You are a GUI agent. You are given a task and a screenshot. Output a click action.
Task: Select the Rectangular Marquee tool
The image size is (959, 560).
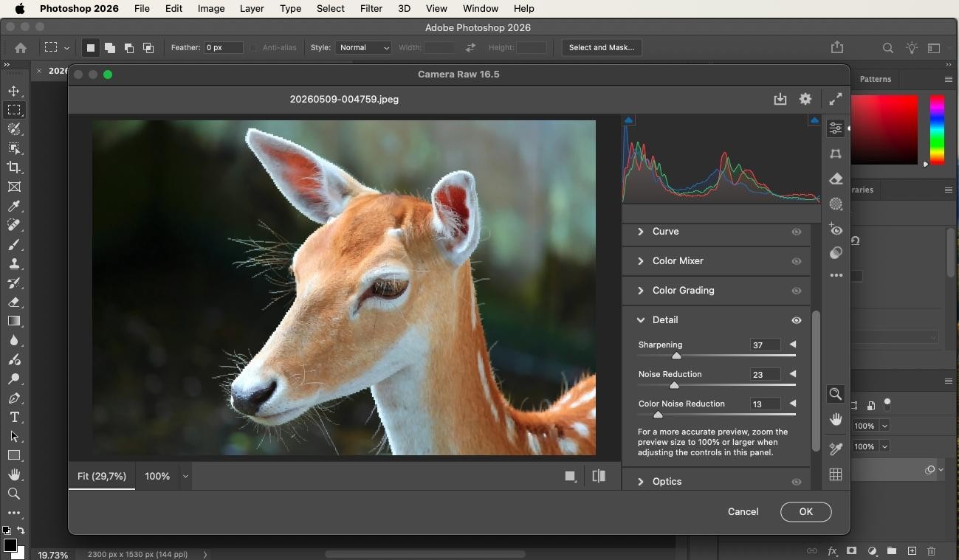click(14, 110)
